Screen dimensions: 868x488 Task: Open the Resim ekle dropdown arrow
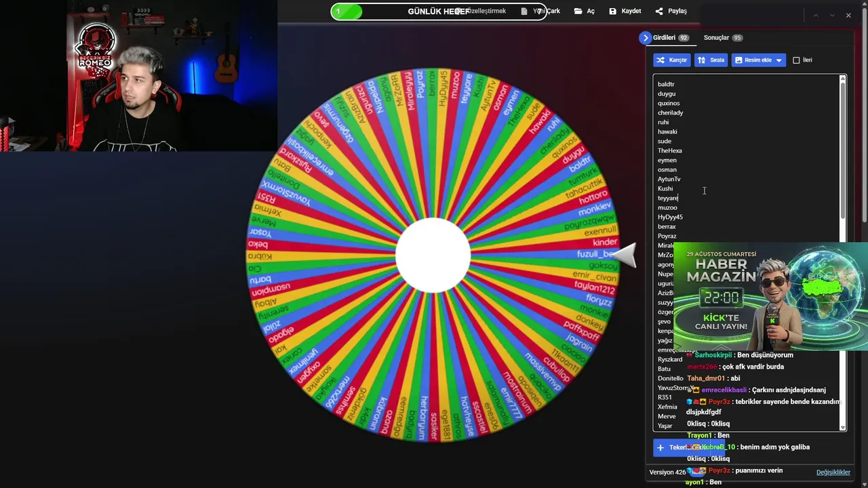coord(778,60)
